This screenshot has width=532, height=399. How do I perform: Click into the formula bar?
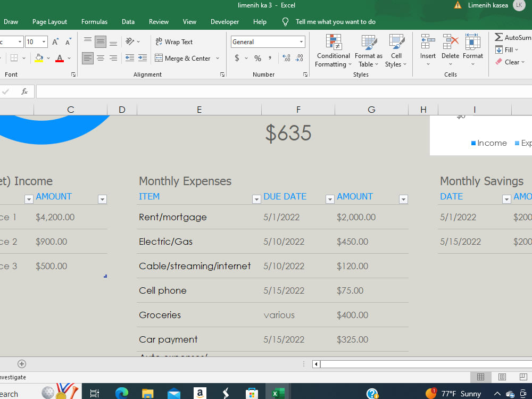(x=284, y=92)
